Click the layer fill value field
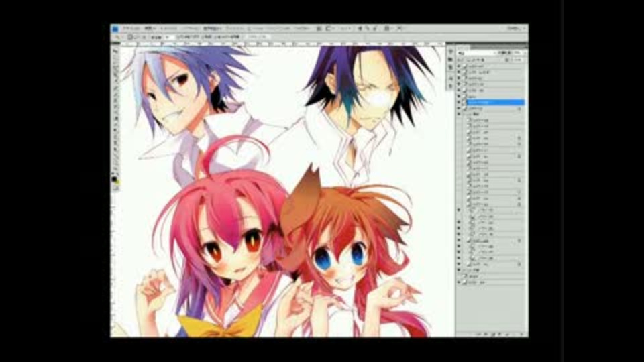 coord(517,60)
